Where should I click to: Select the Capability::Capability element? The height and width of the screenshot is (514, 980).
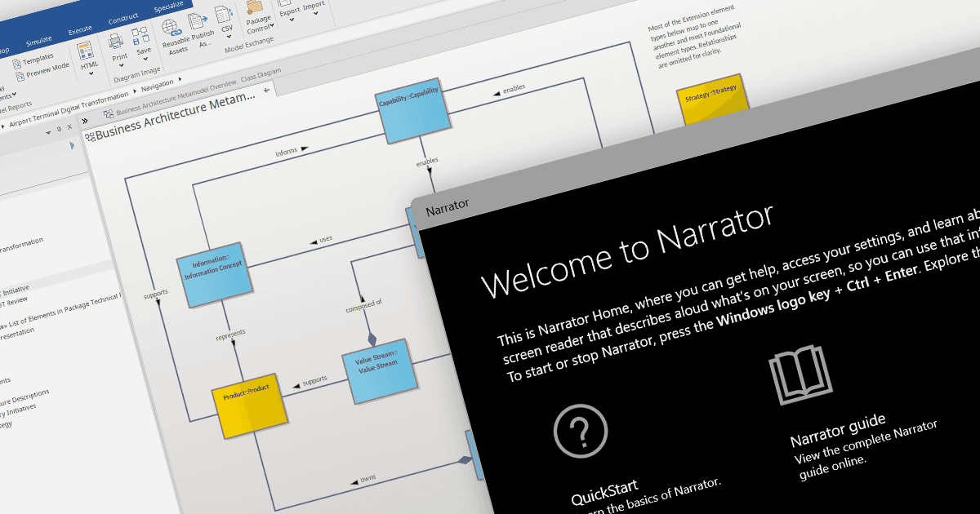click(x=415, y=110)
